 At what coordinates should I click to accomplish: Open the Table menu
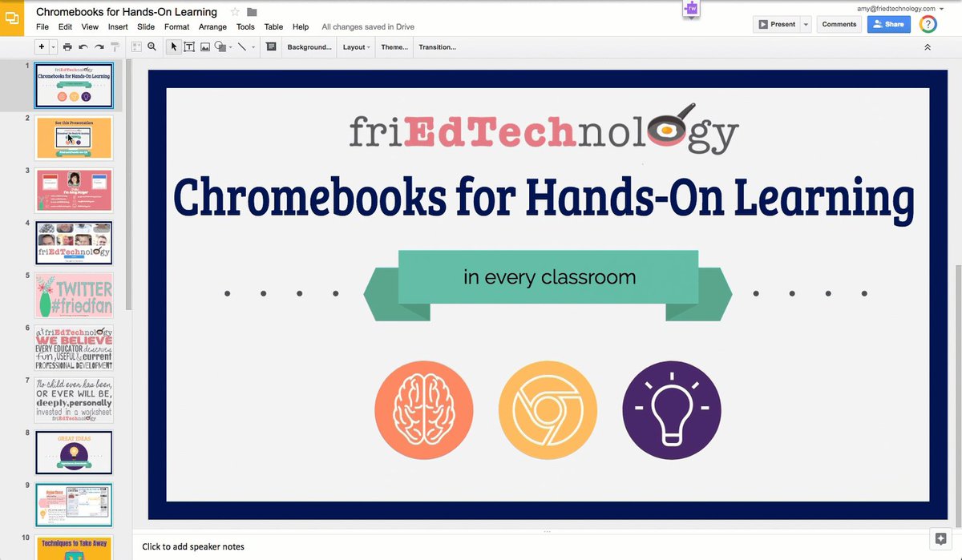tap(273, 26)
